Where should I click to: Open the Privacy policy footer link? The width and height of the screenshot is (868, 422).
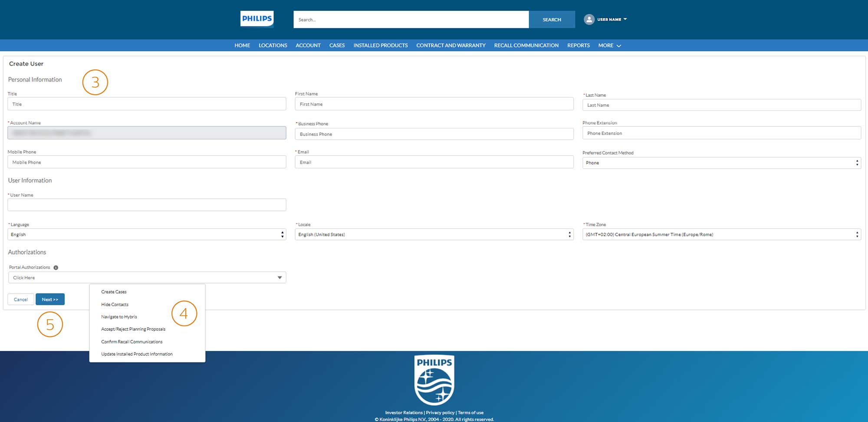click(440, 413)
